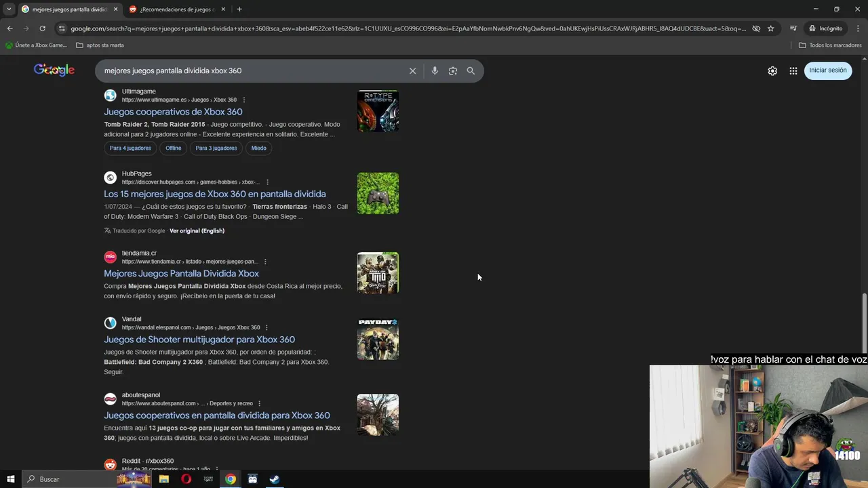Switch to the '¿Recomendaciones de juegos' tab
Image resolution: width=868 pixels, height=488 pixels.
click(176, 9)
